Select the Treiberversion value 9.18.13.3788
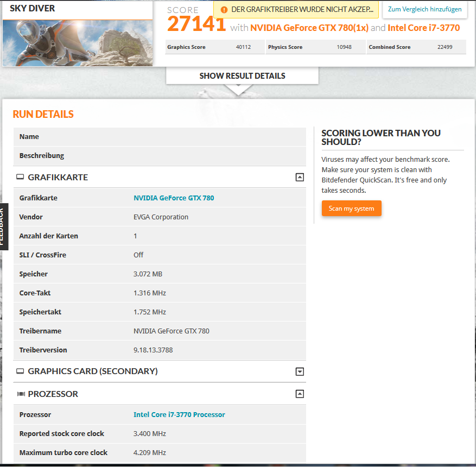This screenshot has height=467, width=476. (x=153, y=350)
